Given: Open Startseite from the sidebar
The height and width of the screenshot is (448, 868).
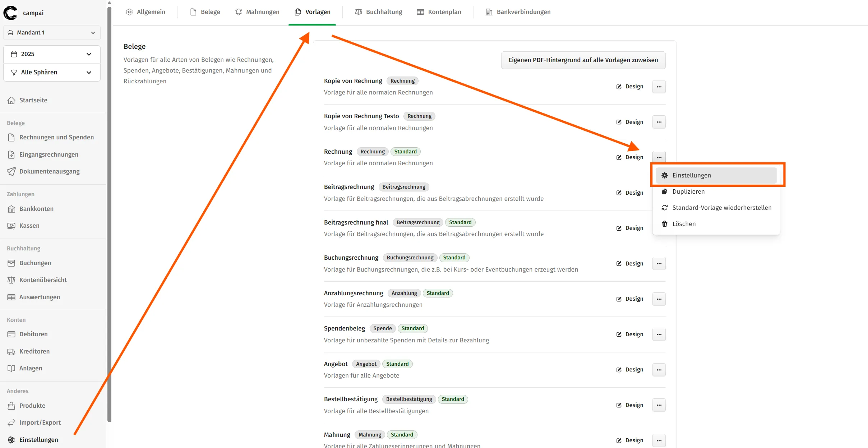Looking at the screenshot, I should (33, 100).
